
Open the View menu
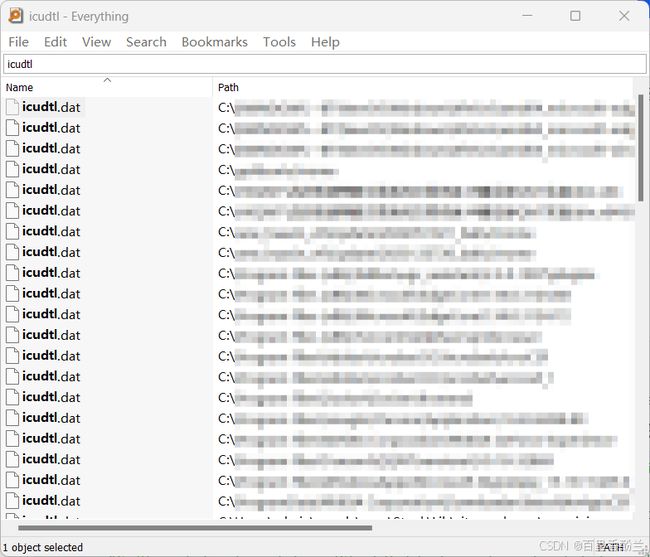click(96, 42)
